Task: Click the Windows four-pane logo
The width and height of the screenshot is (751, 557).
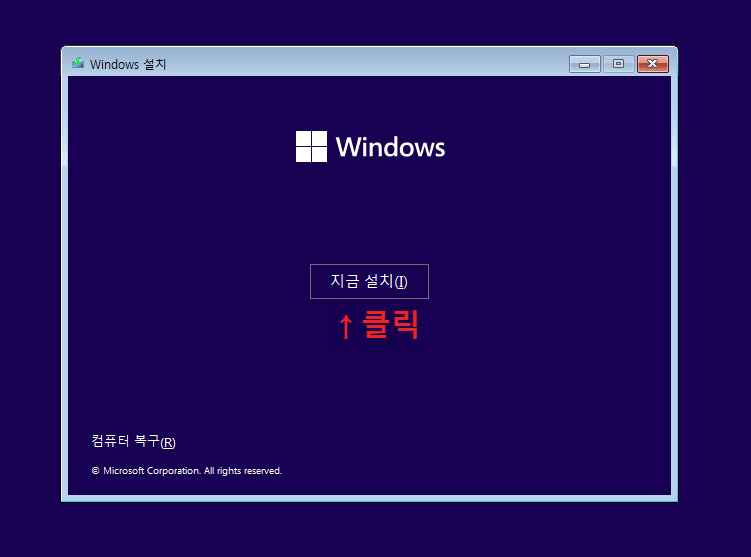Action: click(x=311, y=147)
